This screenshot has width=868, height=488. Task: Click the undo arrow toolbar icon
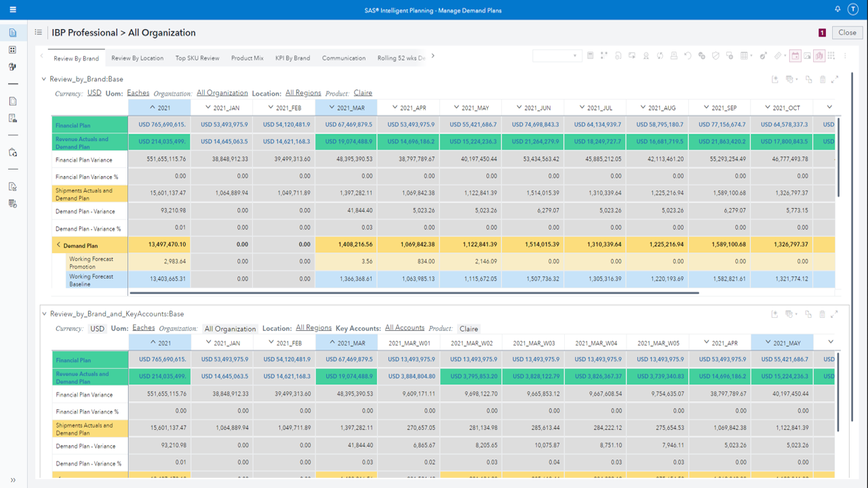coord(688,56)
